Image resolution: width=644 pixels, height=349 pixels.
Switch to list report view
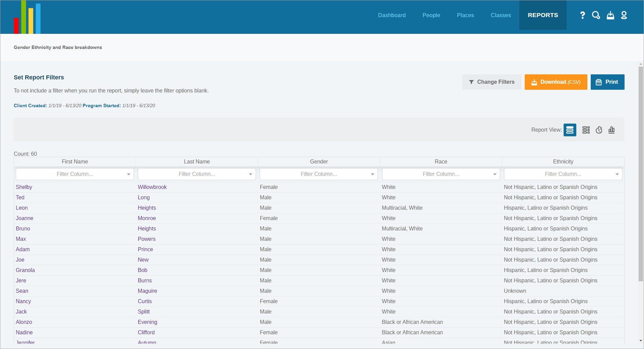click(570, 130)
